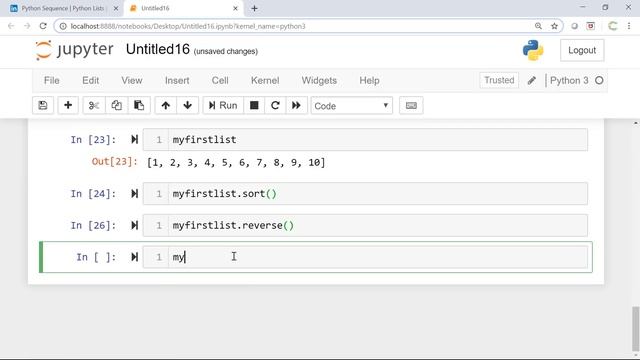Click the Python logo icon
This screenshot has height=360, width=640.
click(533, 50)
